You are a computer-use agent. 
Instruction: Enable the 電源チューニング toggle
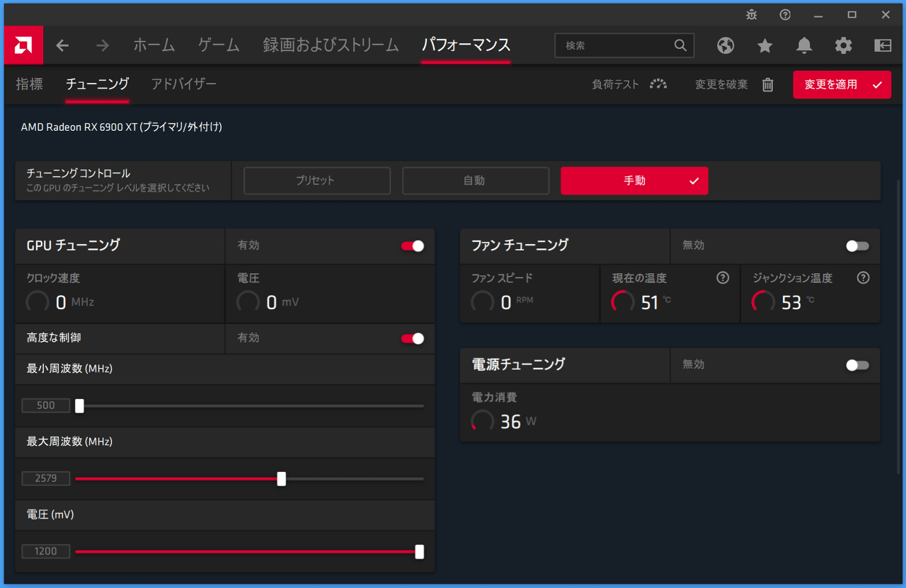pyautogui.click(x=857, y=365)
